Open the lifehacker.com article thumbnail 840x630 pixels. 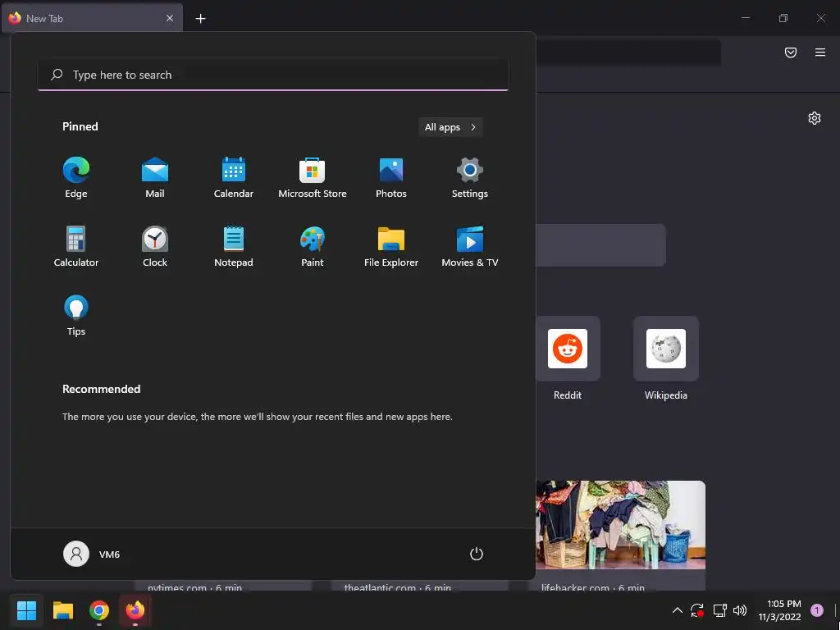[x=620, y=525]
